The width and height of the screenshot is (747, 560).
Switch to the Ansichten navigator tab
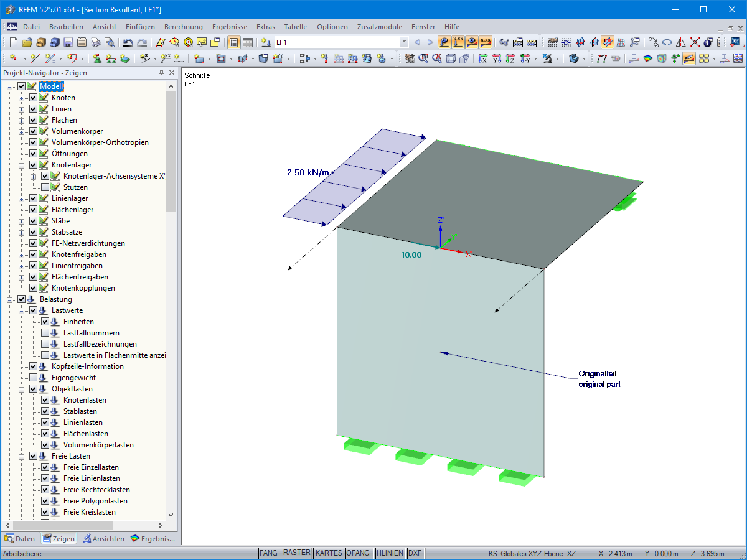(x=104, y=539)
